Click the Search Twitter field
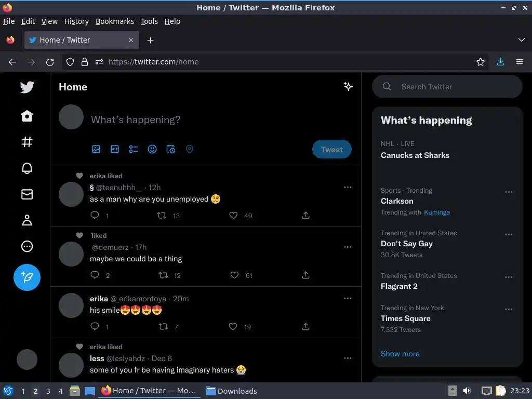 point(447,87)
